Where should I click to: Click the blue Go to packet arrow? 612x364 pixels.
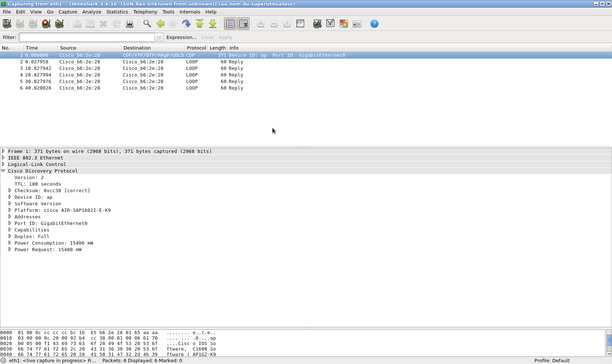pos(187,24)
